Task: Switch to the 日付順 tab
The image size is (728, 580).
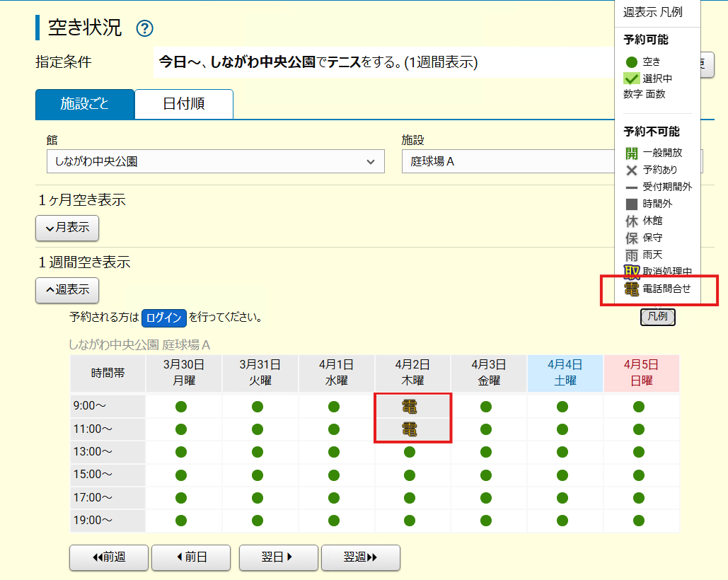Action: (x=183, y=103)
